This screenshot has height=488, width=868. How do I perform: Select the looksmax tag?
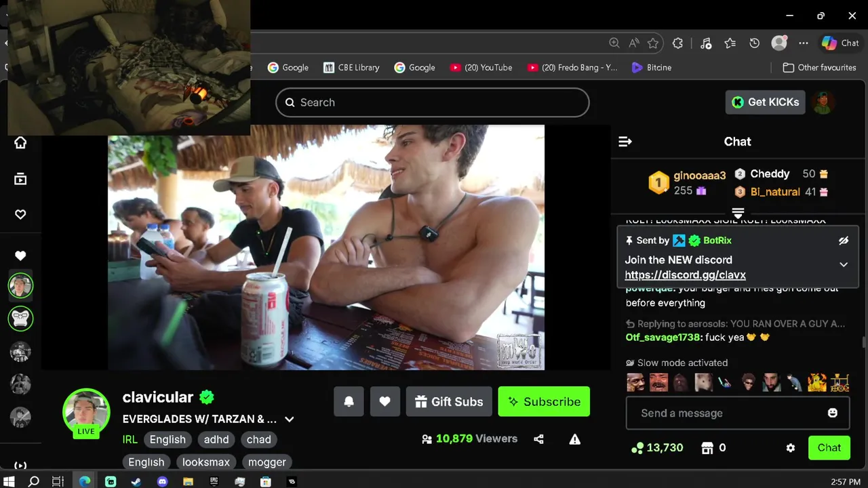point(206,462)
